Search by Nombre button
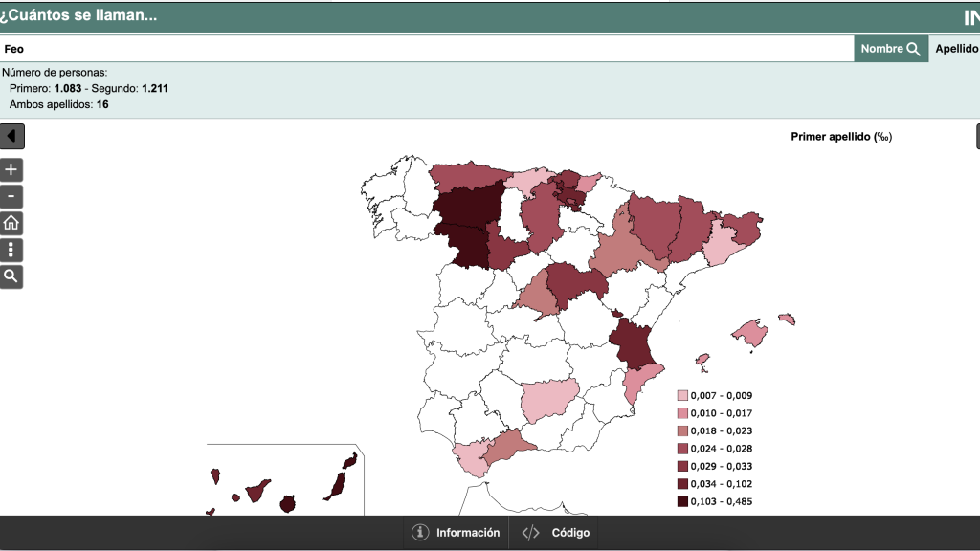980x551 pixels. point(891,49)
